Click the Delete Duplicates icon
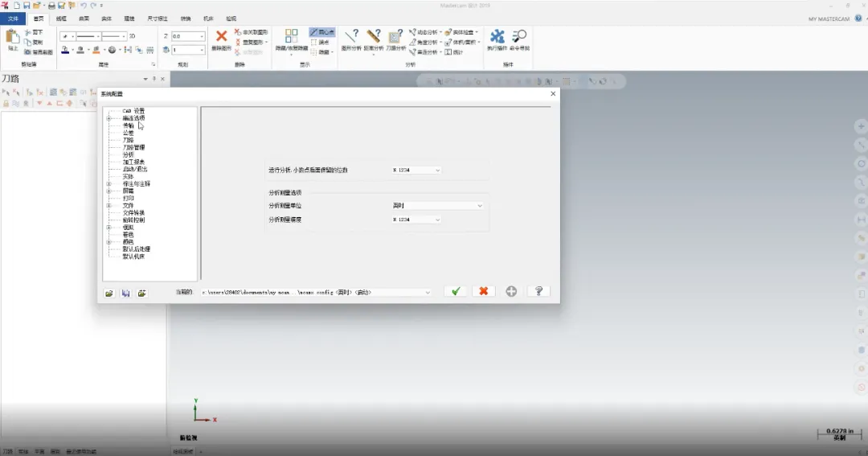 (237, 42)
